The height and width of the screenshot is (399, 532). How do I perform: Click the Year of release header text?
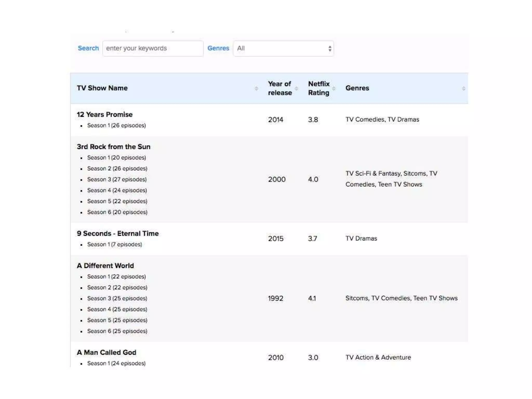[280, 88]
